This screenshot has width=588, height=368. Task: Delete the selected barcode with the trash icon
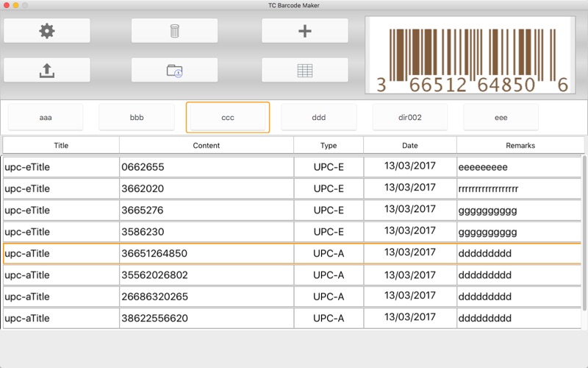[x=174, y=31]
